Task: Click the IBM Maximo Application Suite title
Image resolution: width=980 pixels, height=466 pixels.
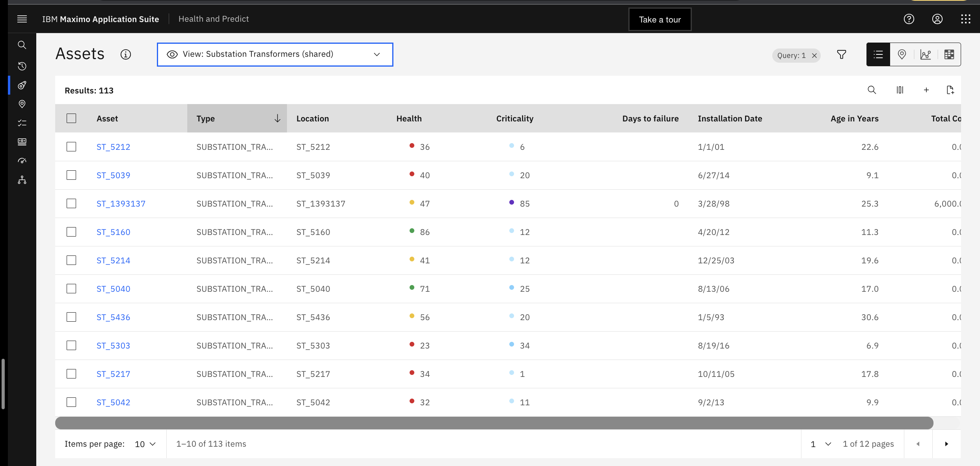Action: click(x=101, y=19)
